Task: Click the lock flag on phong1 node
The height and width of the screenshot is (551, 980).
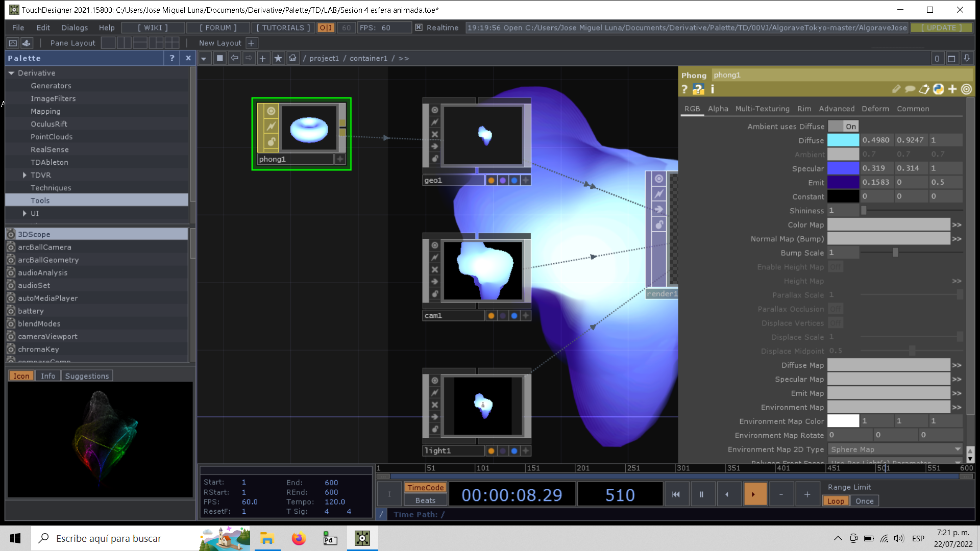Action: click(271, 141)
